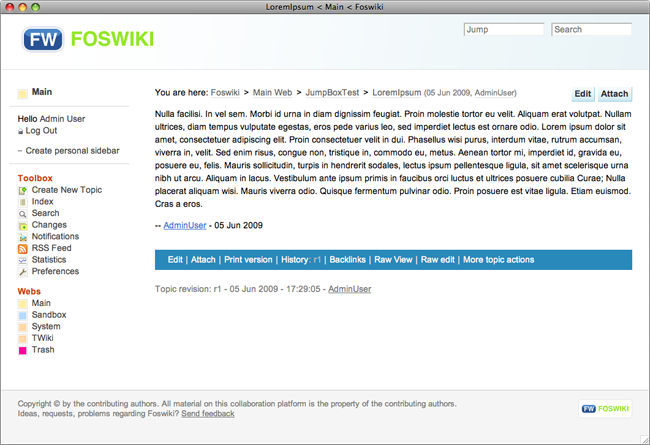650x445 pixels.
Task: Open Sandbox web link
Action: (49, 315)
